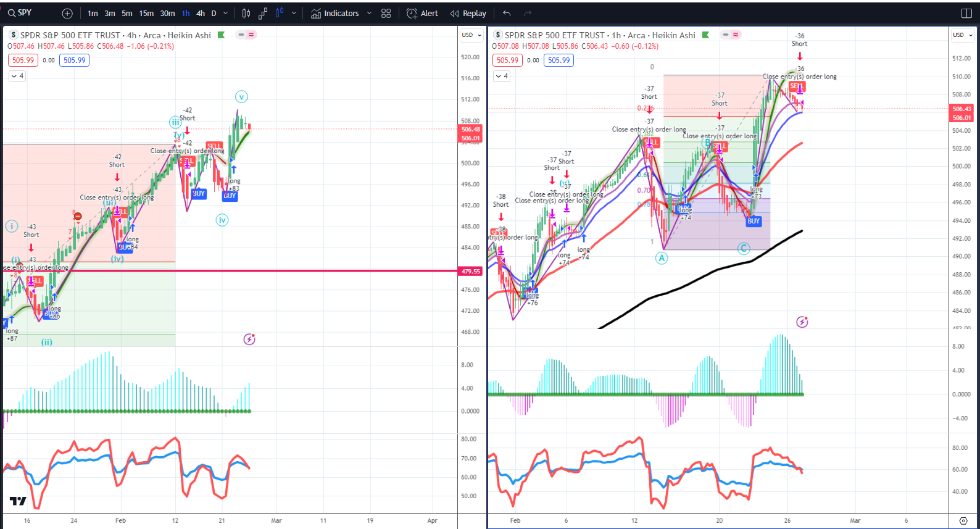Viewport: 980px width, 529px height.
Task: Create an Alert
Action: [423, 14]
